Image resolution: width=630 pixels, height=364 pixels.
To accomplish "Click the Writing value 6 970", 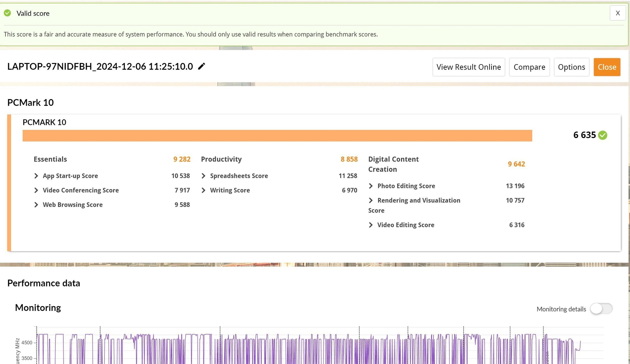I will pos(349,190).
